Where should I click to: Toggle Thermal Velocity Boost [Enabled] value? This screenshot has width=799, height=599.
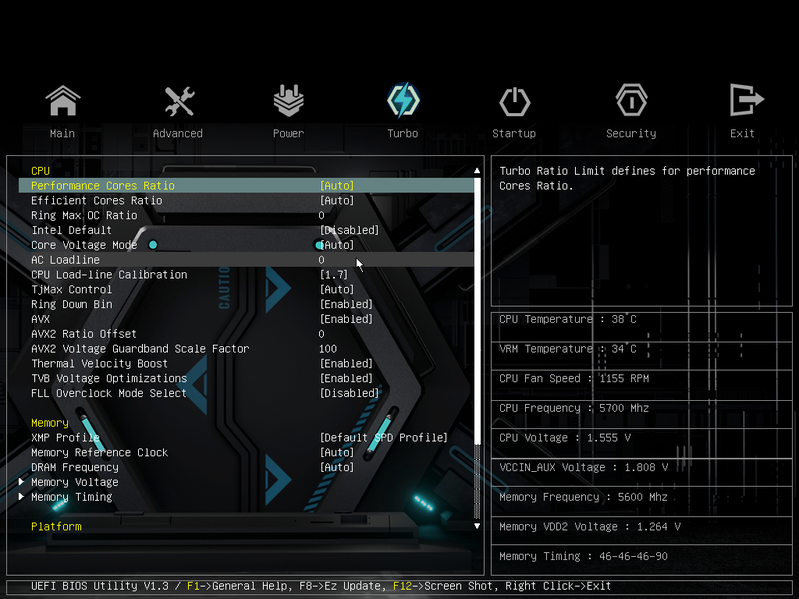pos(346,364)
